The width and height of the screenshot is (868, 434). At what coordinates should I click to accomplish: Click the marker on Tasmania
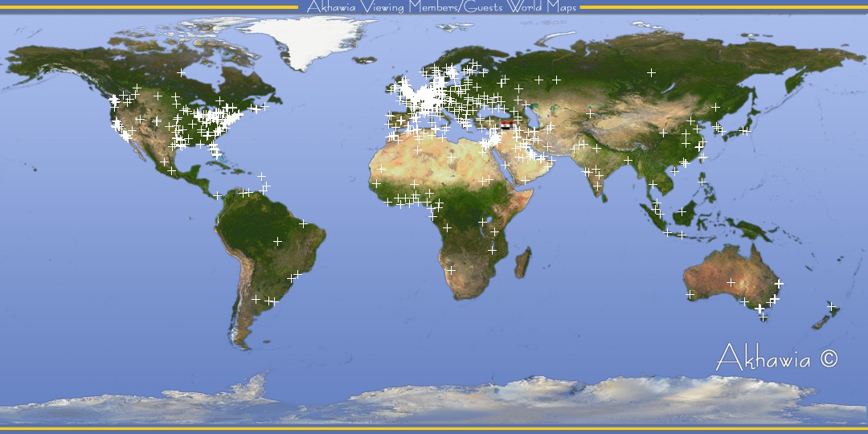(763, 317)
